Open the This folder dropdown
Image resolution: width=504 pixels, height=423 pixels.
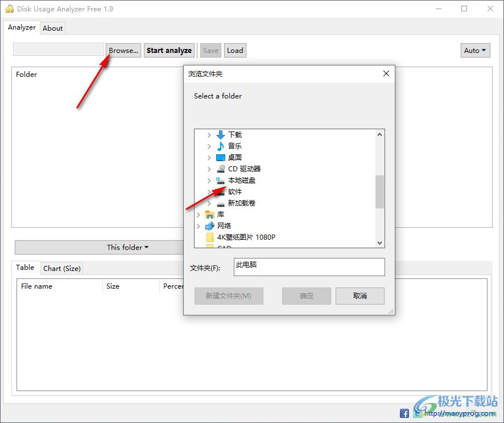tap(127, 247)
